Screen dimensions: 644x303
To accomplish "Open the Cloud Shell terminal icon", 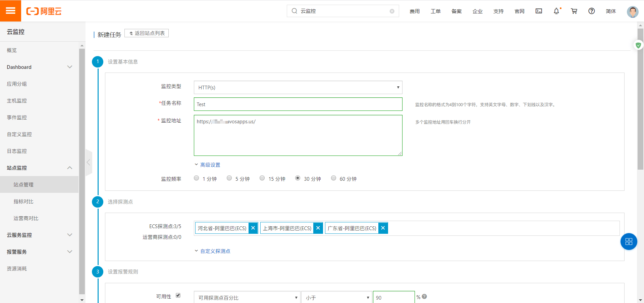I will click(539, 11).
